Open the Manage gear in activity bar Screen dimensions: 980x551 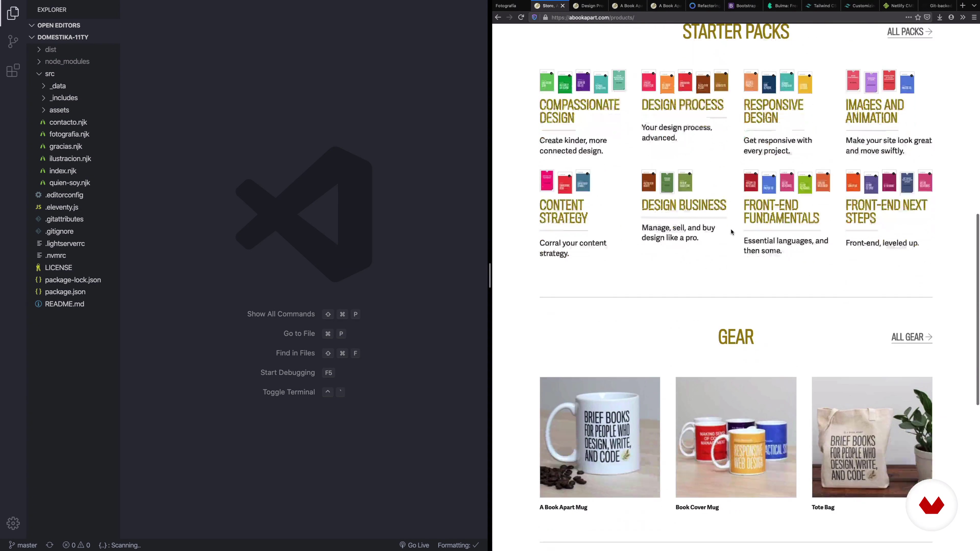tap(13, 523)
